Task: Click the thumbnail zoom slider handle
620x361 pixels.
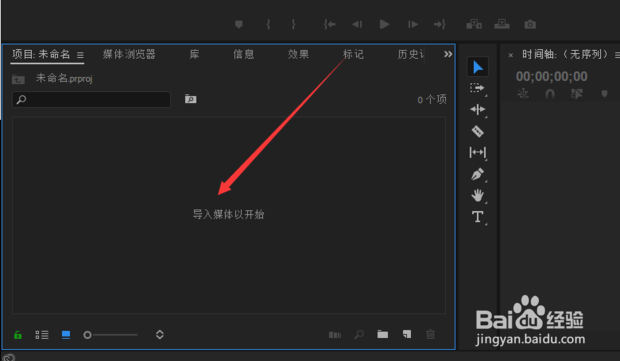Action: (x=87, y=335)
